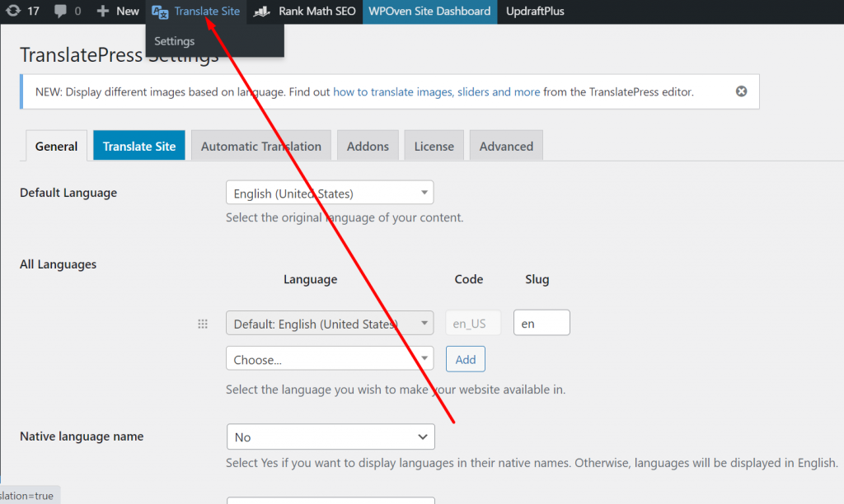
Task: Open the comments bubble icon in admin bar
Action: coord(60,11)
